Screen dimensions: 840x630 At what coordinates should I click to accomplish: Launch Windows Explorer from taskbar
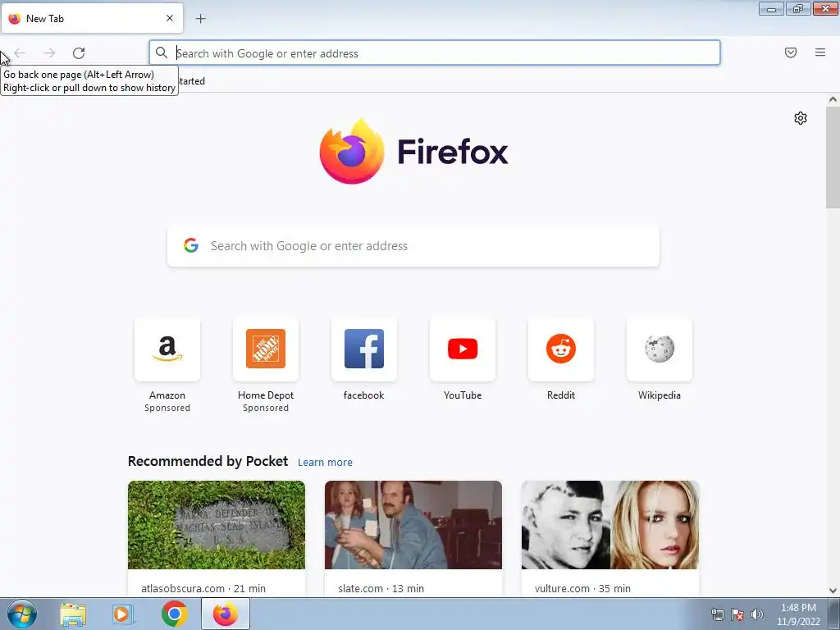click(x=73, y=614)
